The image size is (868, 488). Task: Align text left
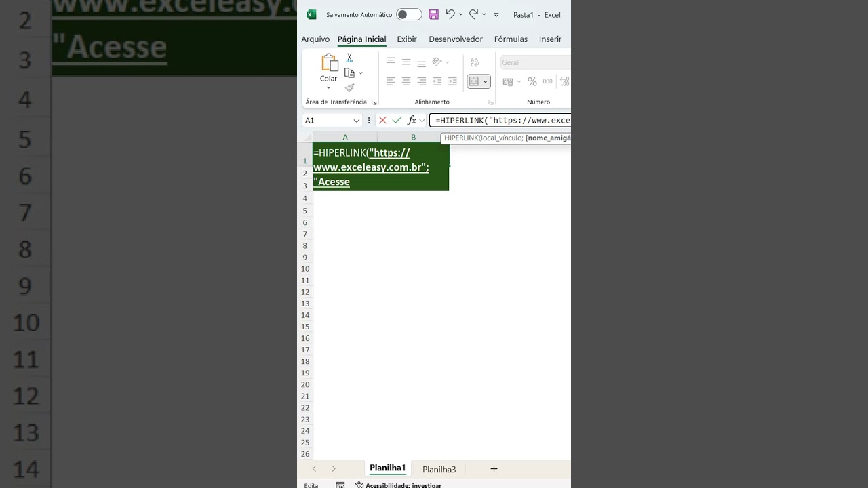tap(391, 81)
